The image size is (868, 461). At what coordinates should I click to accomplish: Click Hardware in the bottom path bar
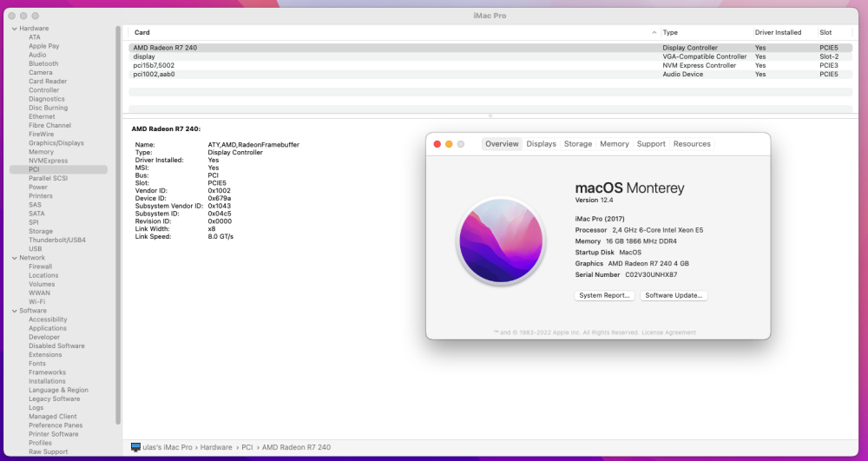[216, 447]
